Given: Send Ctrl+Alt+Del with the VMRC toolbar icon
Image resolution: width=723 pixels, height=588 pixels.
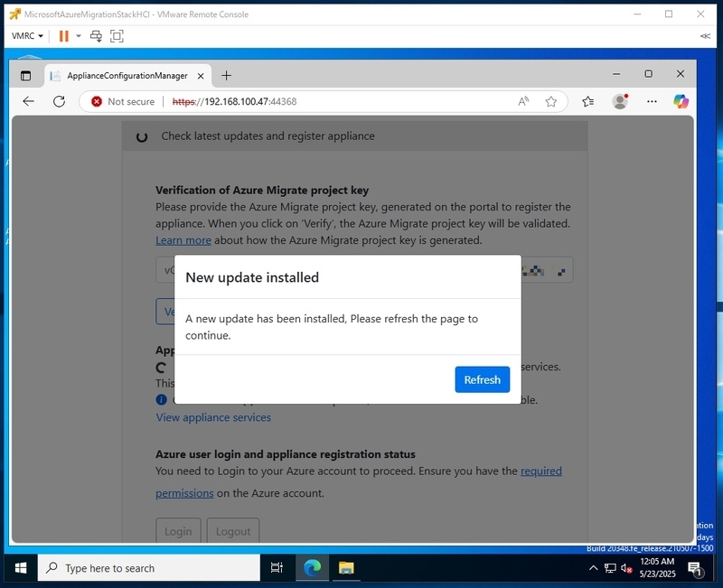Looking at the screenshot, I should point(96,36).
